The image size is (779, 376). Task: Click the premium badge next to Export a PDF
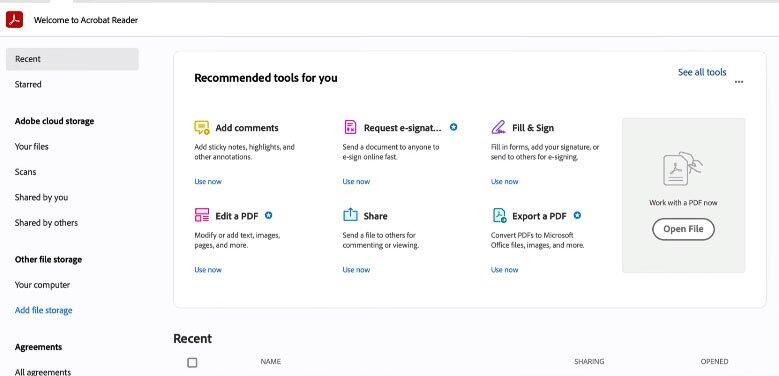click(x=577, y=216)
